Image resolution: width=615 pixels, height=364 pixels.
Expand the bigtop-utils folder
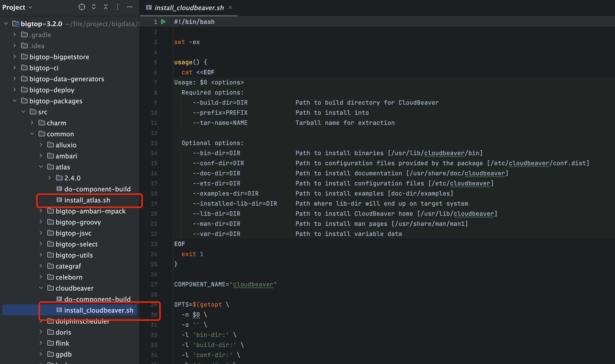(x=41, y=255)
